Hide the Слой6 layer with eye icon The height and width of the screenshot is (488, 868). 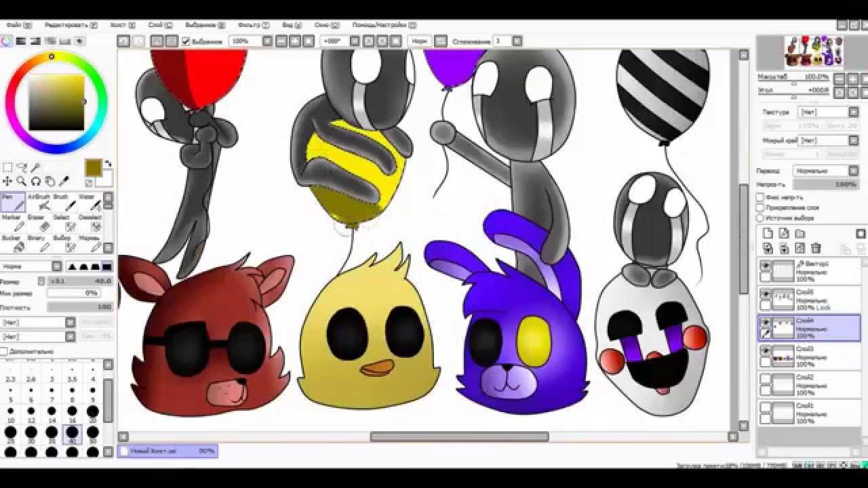pos(766,294)
